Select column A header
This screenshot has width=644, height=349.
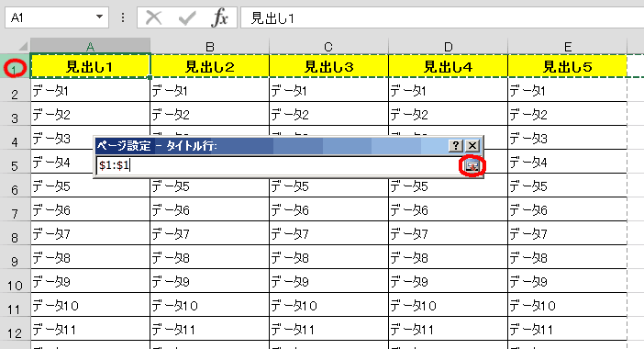click(x=90, y=46)
